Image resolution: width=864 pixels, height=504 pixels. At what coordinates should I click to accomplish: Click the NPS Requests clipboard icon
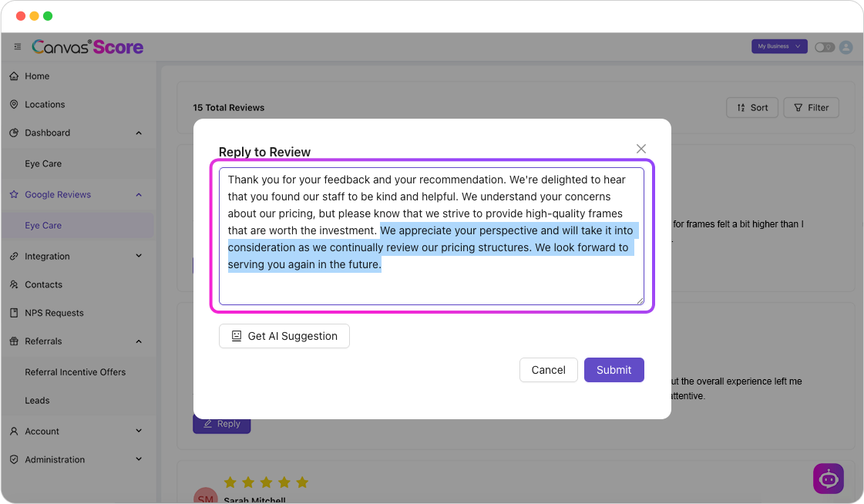(x=14, y=313)
